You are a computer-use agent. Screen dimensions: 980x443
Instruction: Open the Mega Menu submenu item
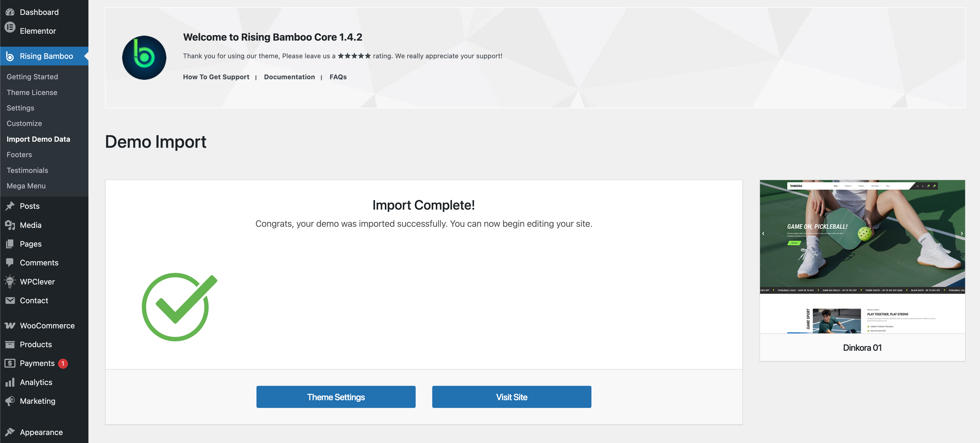[26, 186]
